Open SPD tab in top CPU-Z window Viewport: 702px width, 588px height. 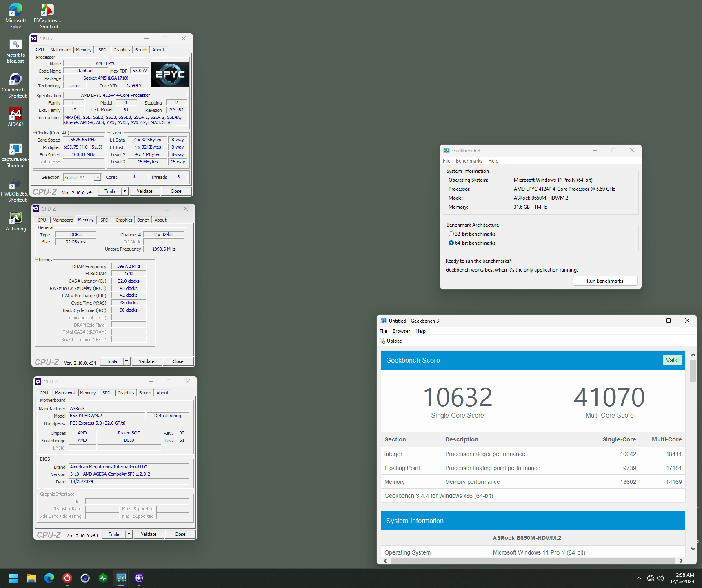[102, 50]
